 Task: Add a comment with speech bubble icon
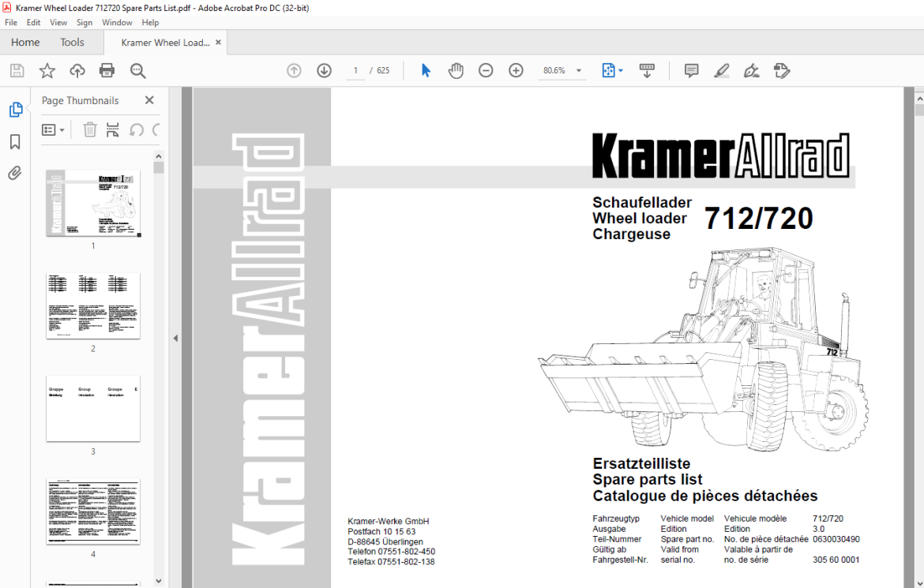click(691, 71)
